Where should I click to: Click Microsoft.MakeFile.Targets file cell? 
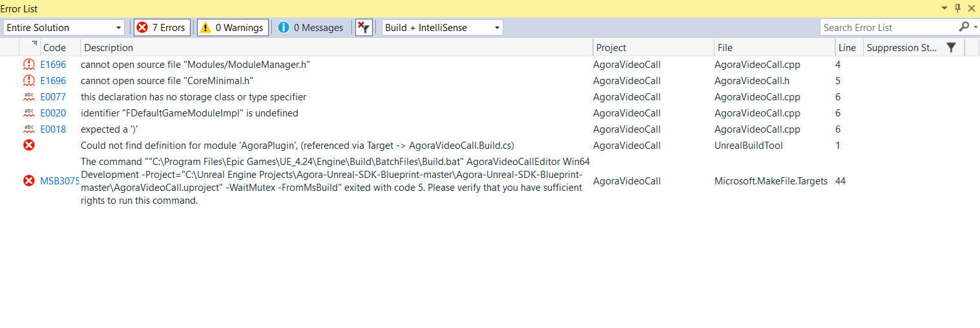click(771, 181)
